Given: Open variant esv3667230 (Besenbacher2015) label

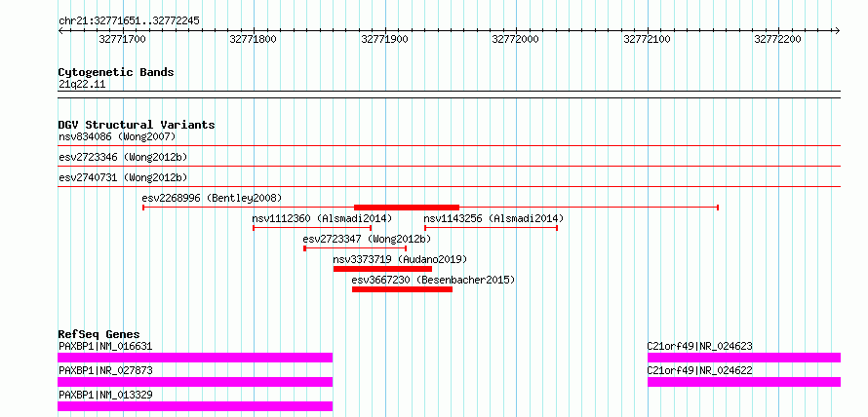Looking at the screenshot, I should click(x=433, y=280).
